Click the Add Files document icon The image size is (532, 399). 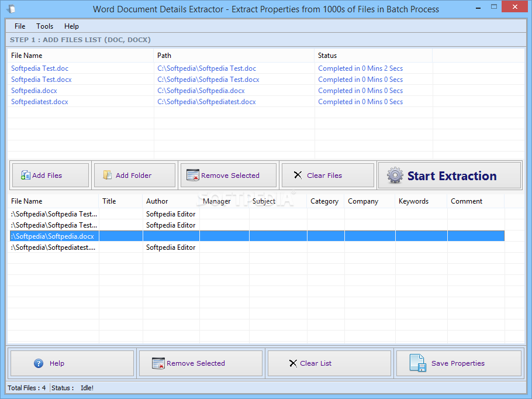(x=26, y=175)
